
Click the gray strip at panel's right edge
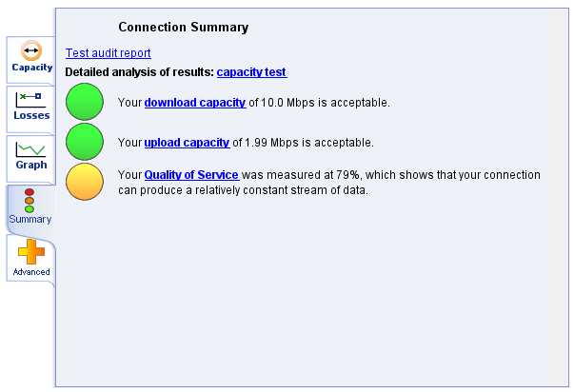coord(560,197)
